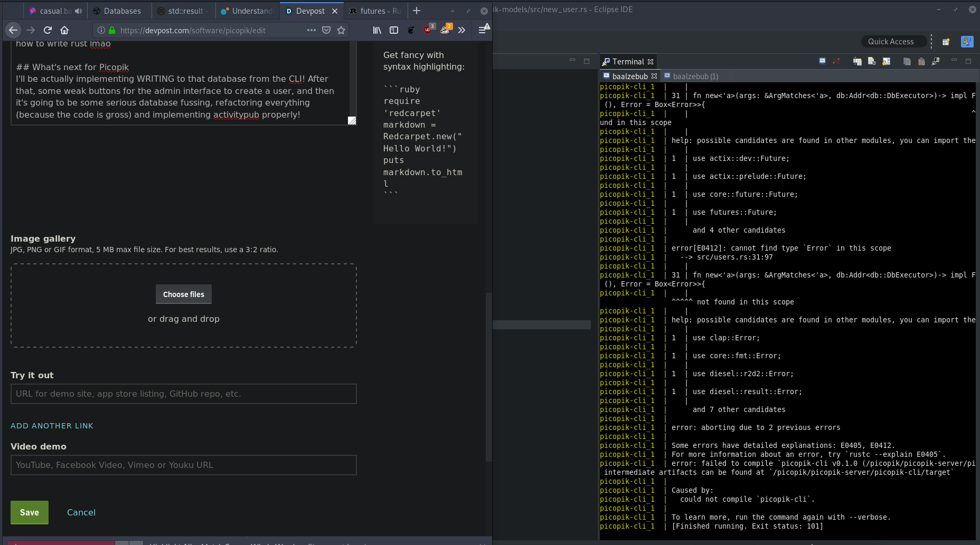Toggle scroll lock in Terminal toolbar

886,62
